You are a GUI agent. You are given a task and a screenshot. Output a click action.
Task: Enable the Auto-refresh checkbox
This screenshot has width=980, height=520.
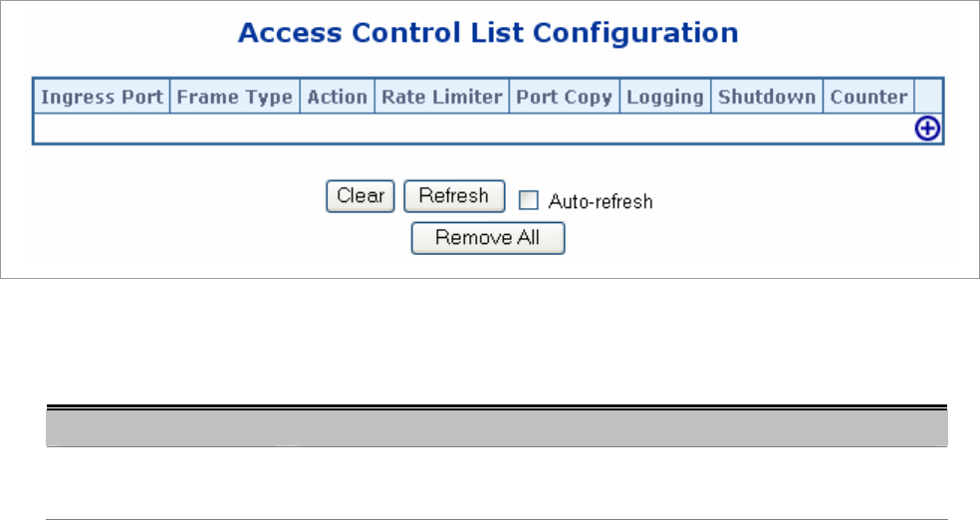pos(529,200)
